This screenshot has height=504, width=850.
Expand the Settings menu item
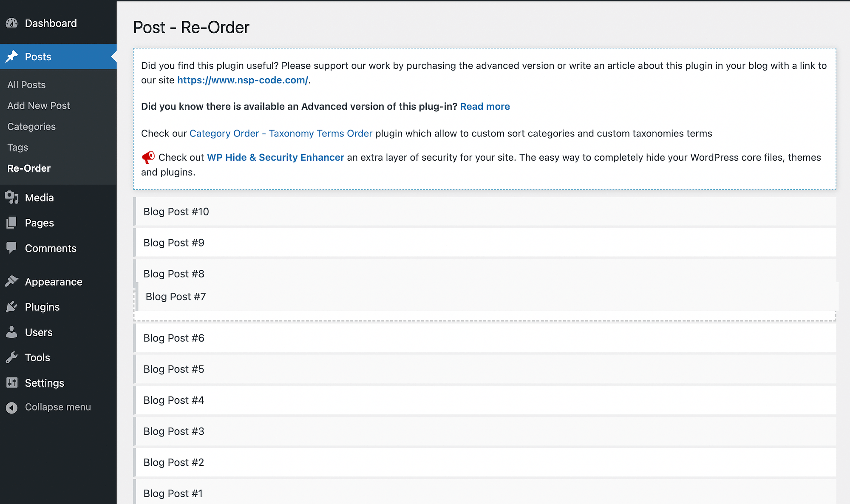tap(44, 382)
